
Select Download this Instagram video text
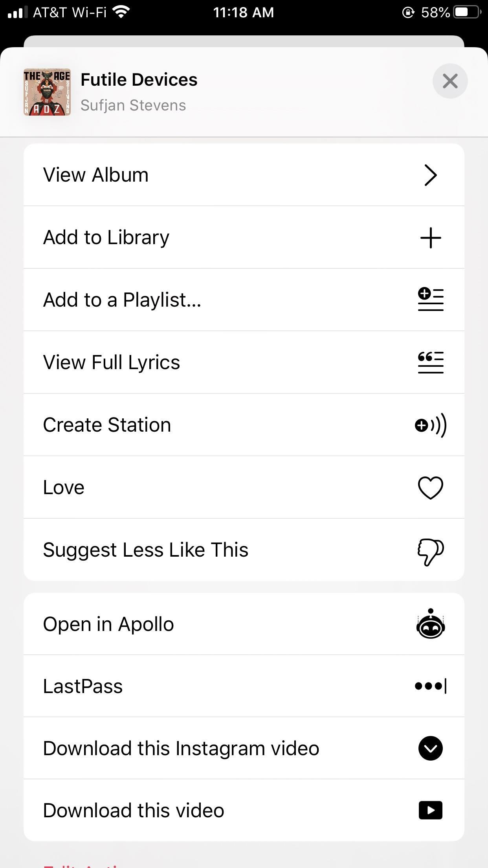(181, 748)
